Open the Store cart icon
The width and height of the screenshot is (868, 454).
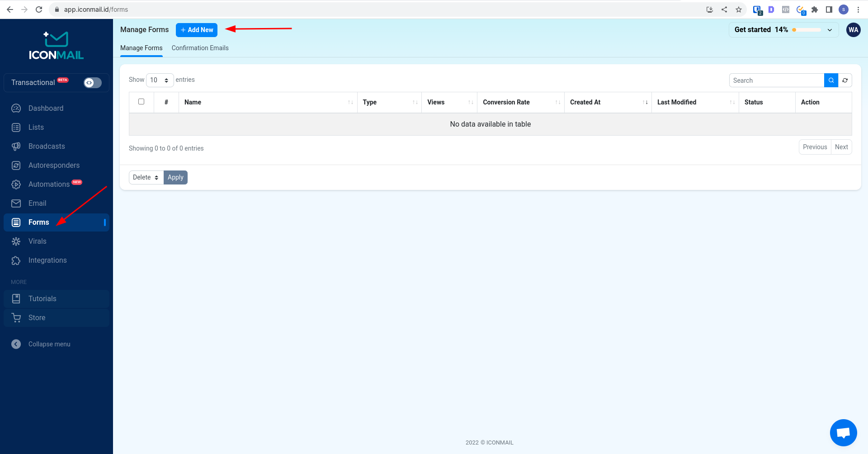point(16,318)
